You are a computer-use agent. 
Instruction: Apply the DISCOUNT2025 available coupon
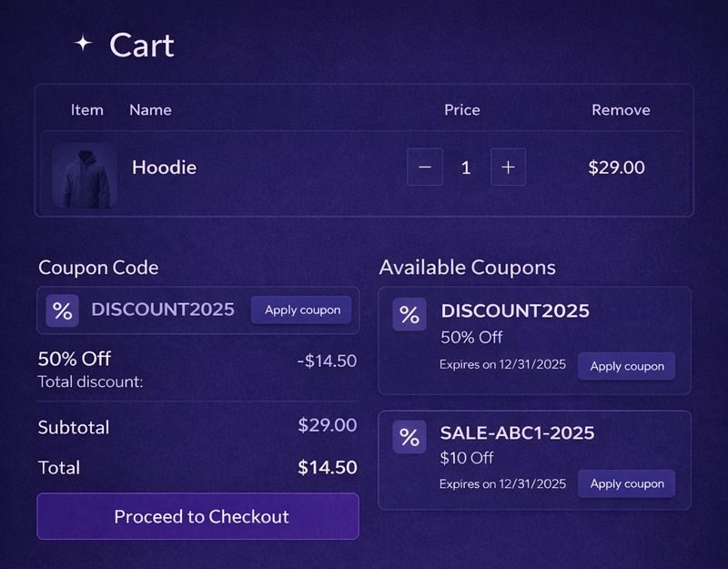[626, 366]
